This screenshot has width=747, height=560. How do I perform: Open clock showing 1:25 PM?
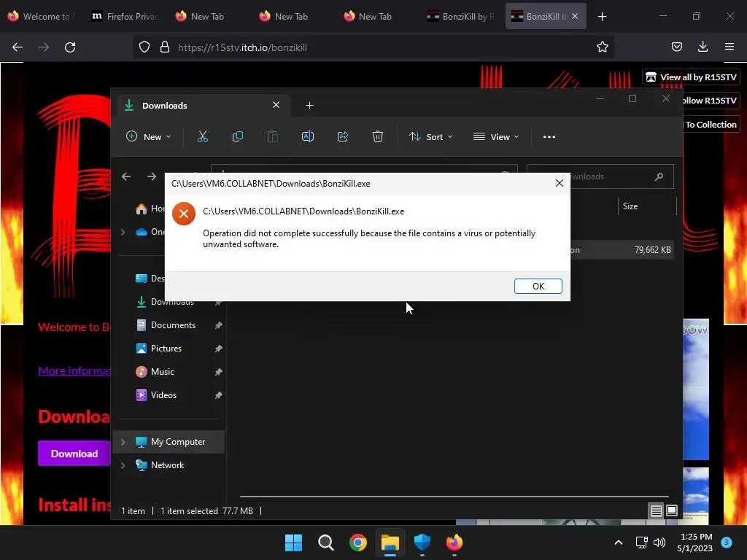[x=695, y=542]
